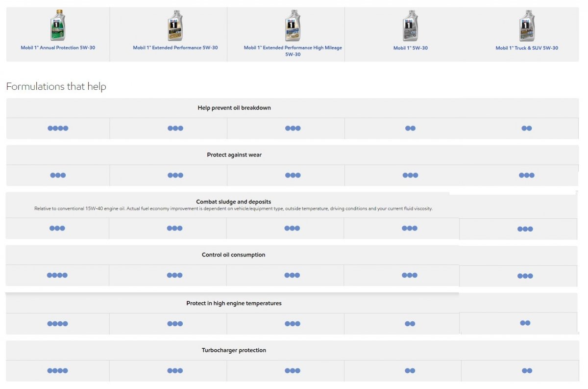
Task: Select the Extended Performance High Mileage bottle image
Action: coord(293,26)
